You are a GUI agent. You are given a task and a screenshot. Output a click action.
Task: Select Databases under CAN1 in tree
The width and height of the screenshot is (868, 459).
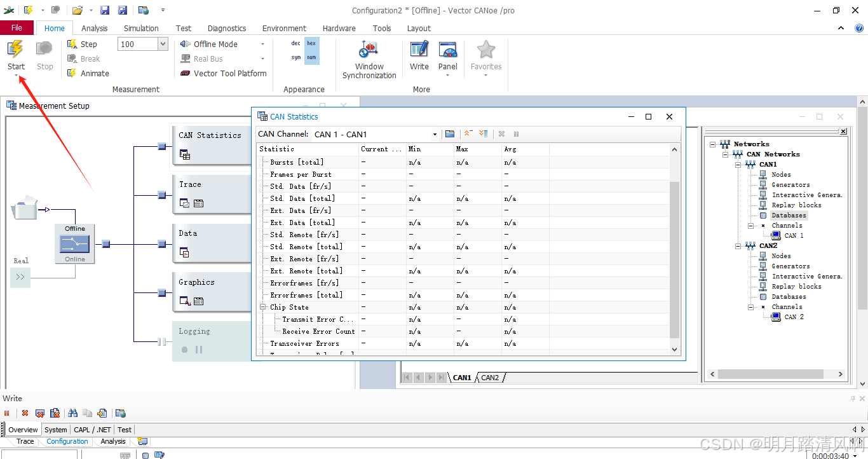pyautogui.click(x=789, y=216)
